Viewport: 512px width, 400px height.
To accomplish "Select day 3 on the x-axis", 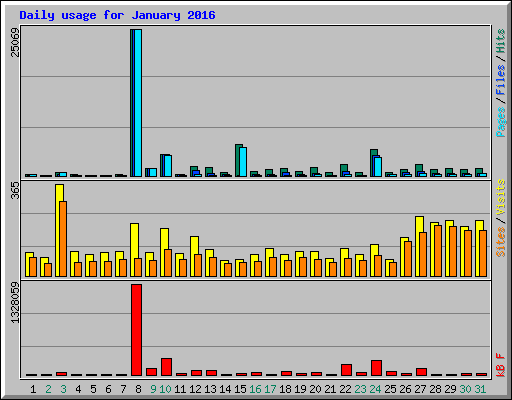I will point(63,389).
